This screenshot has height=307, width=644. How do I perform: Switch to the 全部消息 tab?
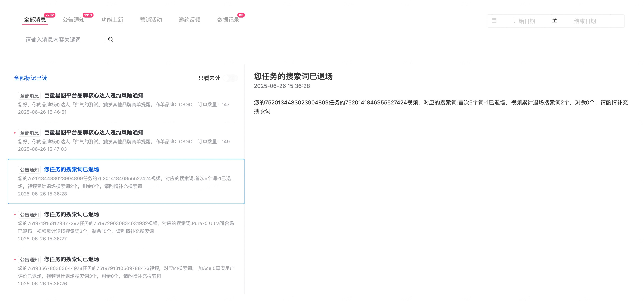pos(35,20)
